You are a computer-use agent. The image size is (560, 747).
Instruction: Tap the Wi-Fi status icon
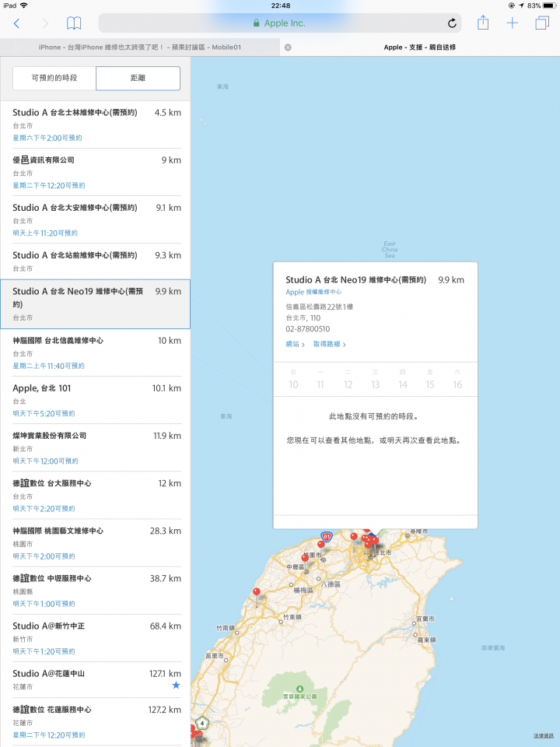[23, 5]
